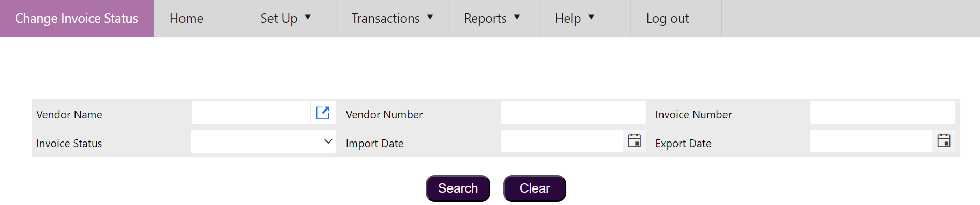Open the Vendor Name lookup icon

tap(323, 113)
